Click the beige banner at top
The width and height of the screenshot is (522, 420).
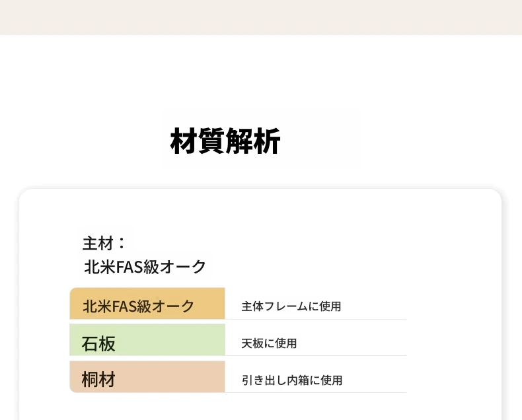(x=261, y=17)
